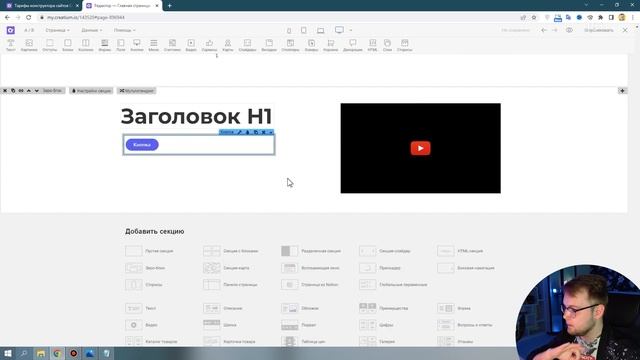The height and width of the screenshot is (360, 640).
Task: Duplicate section with the copy icon
Action: coord(13,91)
